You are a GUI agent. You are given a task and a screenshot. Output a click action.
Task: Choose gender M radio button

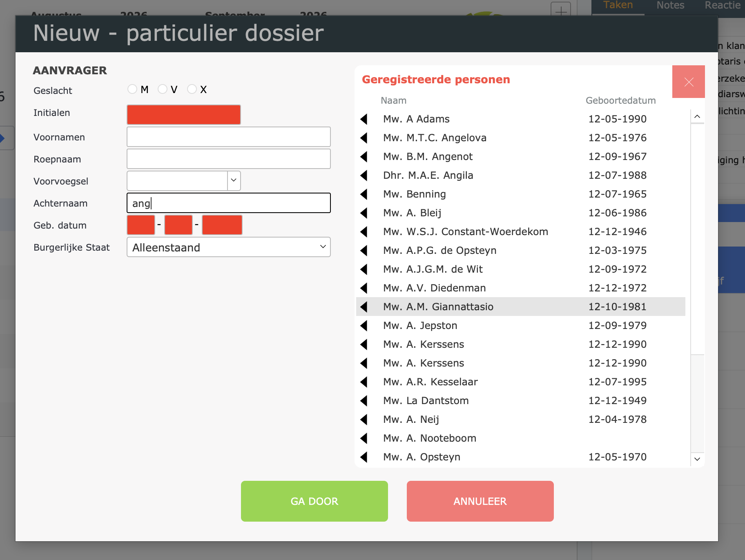click(132, 89)
